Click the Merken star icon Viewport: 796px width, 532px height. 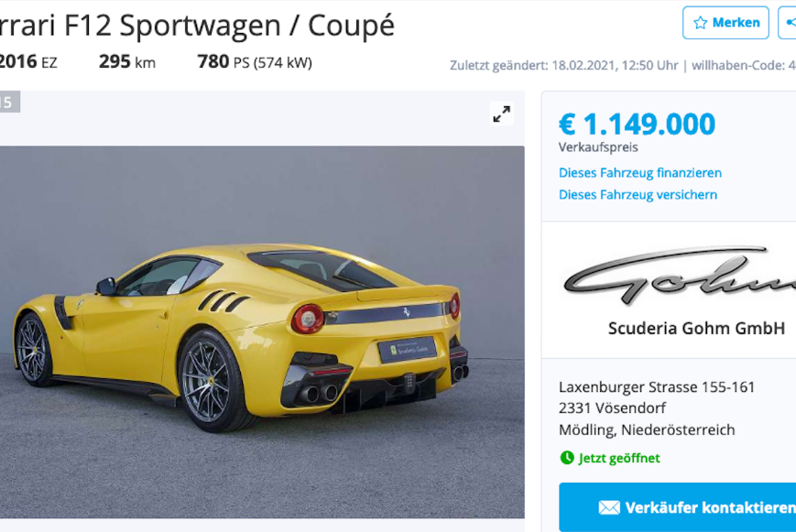coord(700,22)
